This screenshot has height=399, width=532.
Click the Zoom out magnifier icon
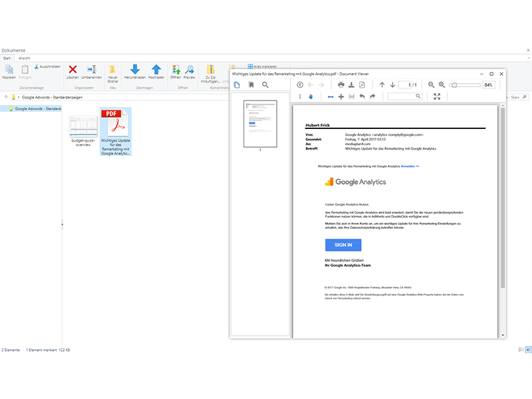(x=431, y=85)
